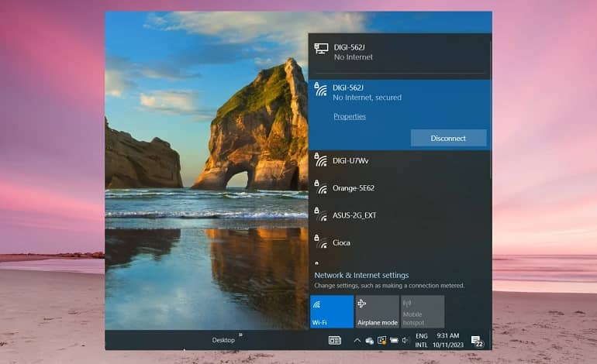Toggle the Airplane mode tile

point(377,311)
